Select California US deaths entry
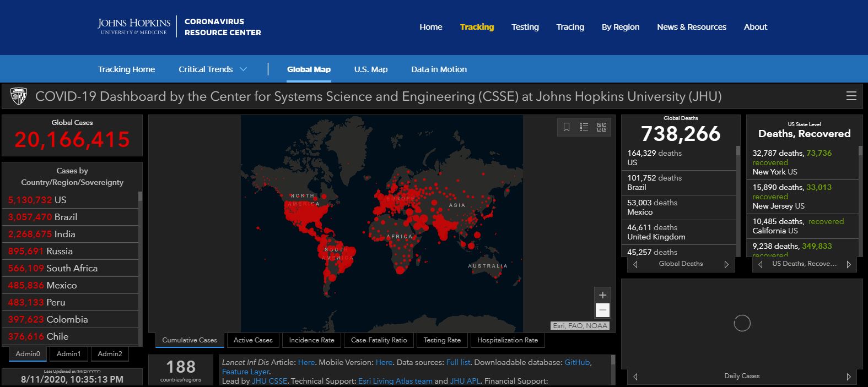Screen dimensions: 868x387 coord(804,226)
